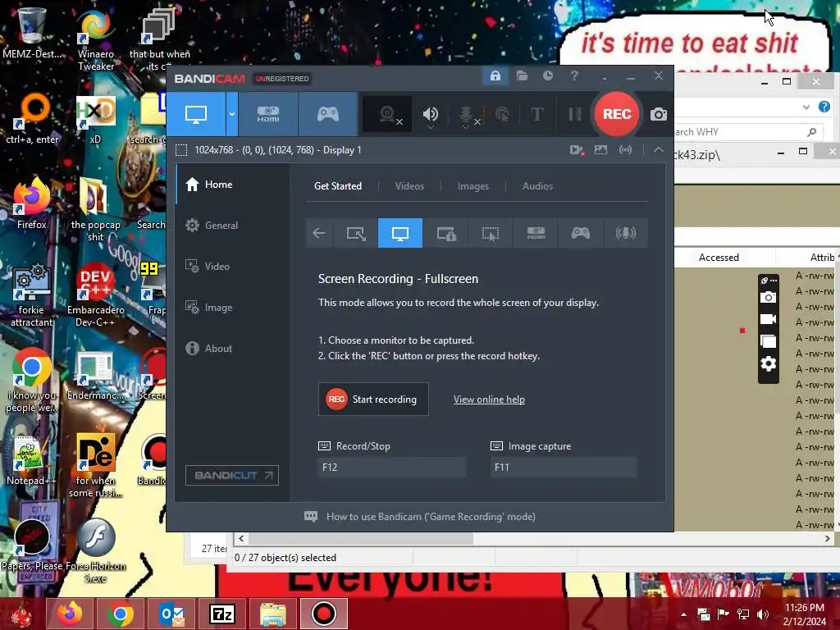Viewport: 840px width, 630px height.
Task: Switch to Images tab
Action: click(473, 186)
